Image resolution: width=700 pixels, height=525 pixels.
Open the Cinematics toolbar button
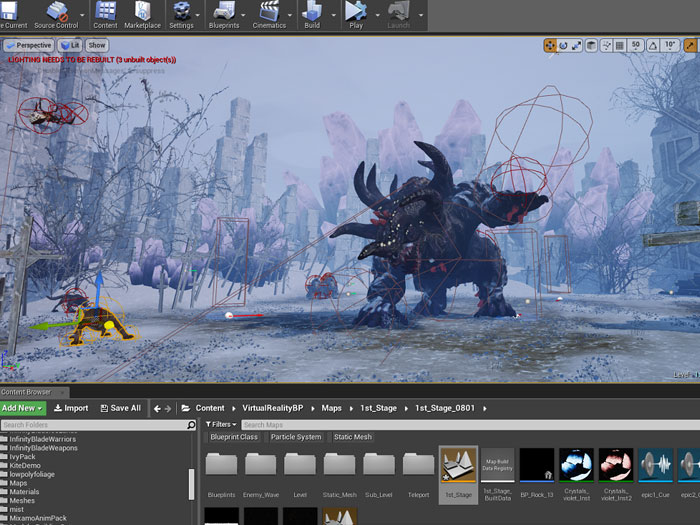269,15
